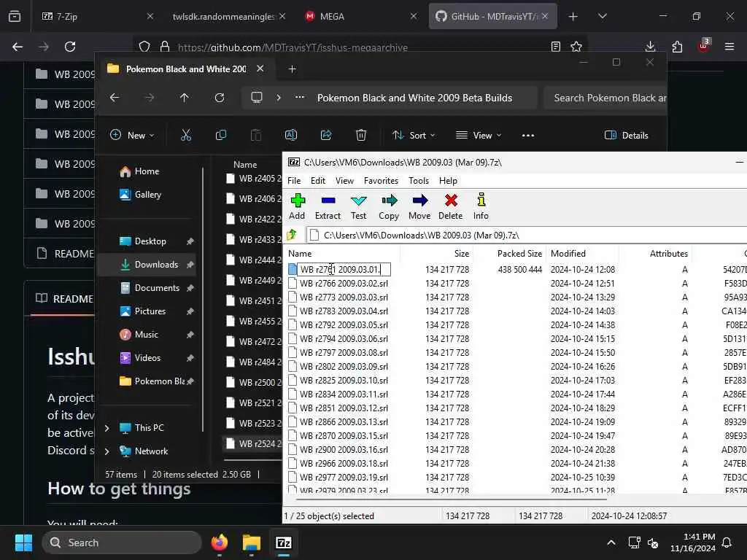This screenshot has height=560, width=747.
Task: Open File Explorer from the taskbar
Action: [x=252, y=542]
